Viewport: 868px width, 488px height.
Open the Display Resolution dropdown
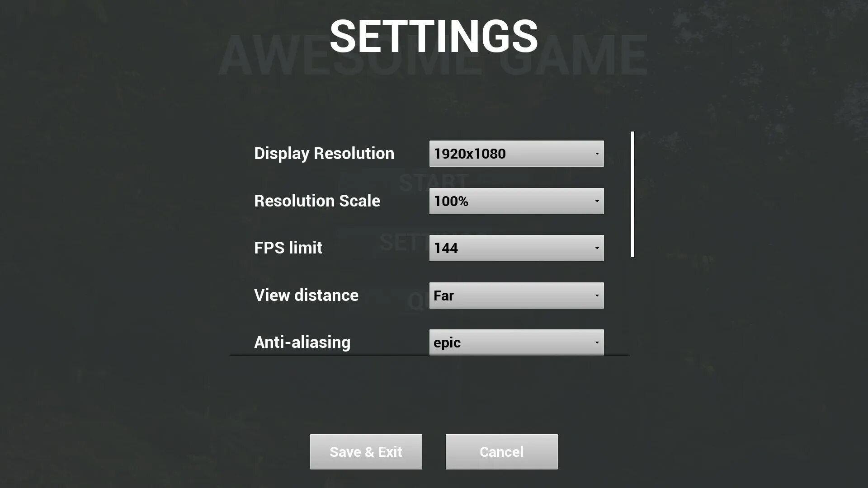click(516, 154)
